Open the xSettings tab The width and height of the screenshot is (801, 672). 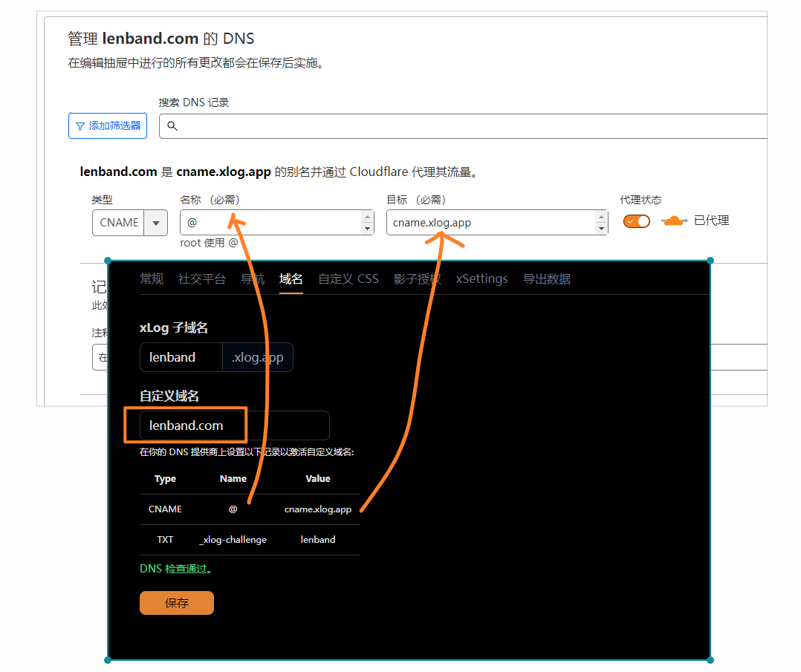point(481,278)
